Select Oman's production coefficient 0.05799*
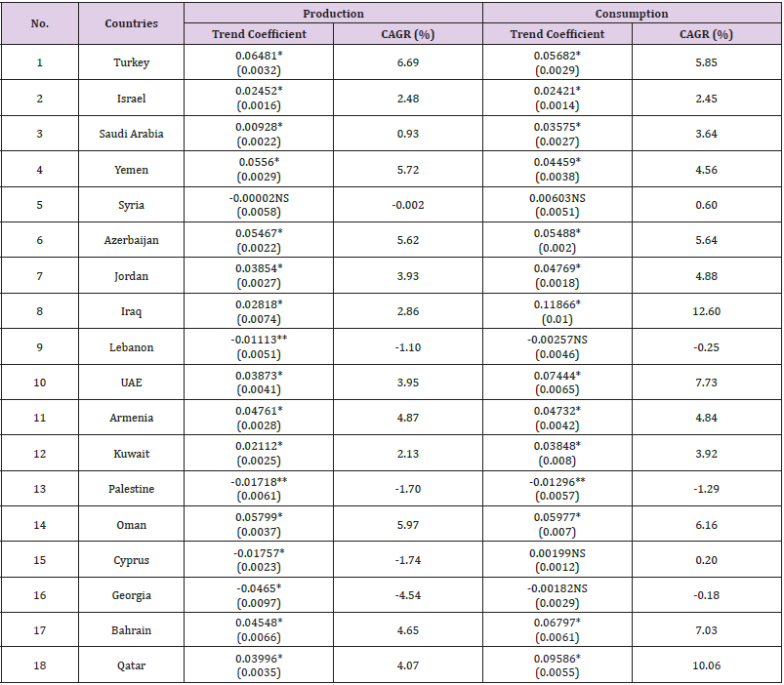 (x=259, y=517)
